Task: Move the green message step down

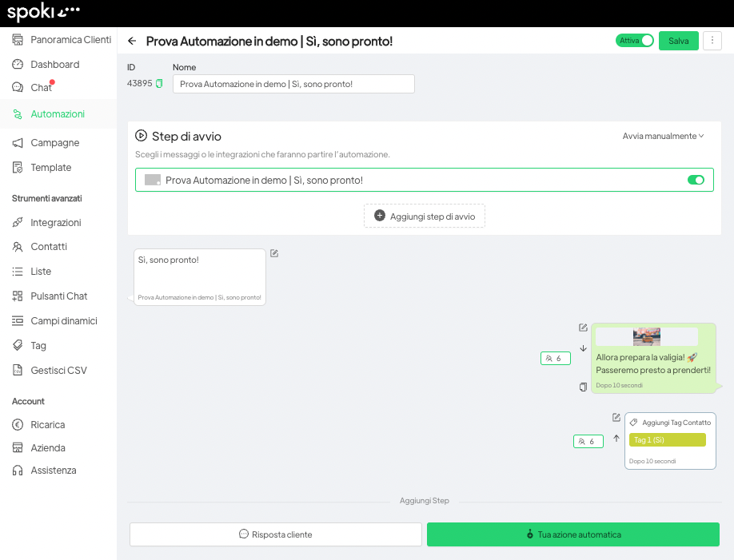Action: pyautogui.click(x=583, y=348)
